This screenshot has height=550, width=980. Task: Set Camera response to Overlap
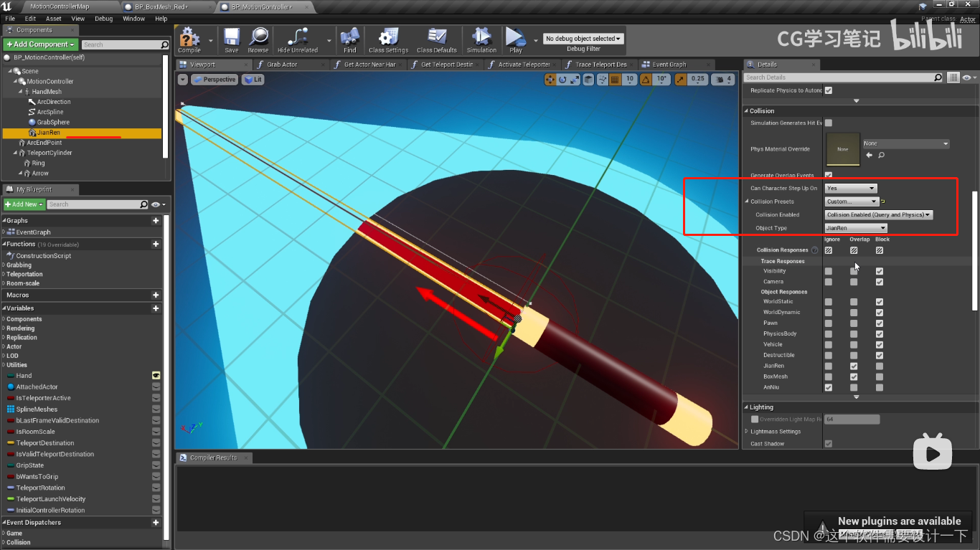(x=854, y=282)
